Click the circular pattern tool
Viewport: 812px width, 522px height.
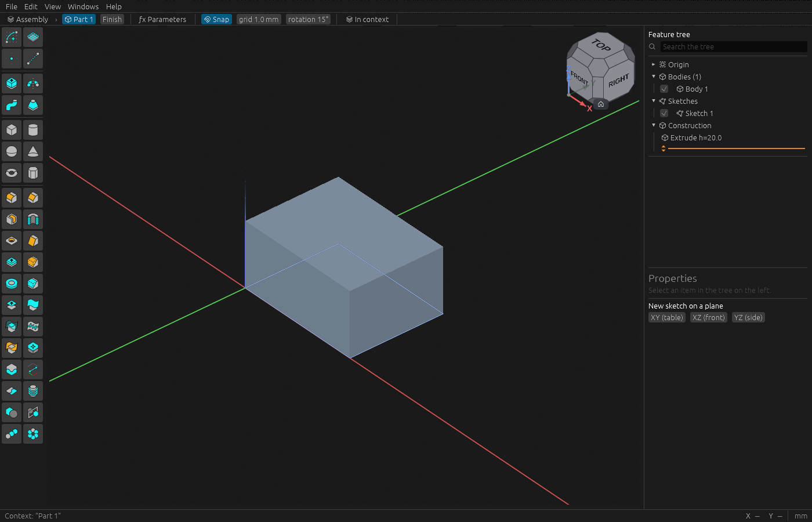click(33, 434)
